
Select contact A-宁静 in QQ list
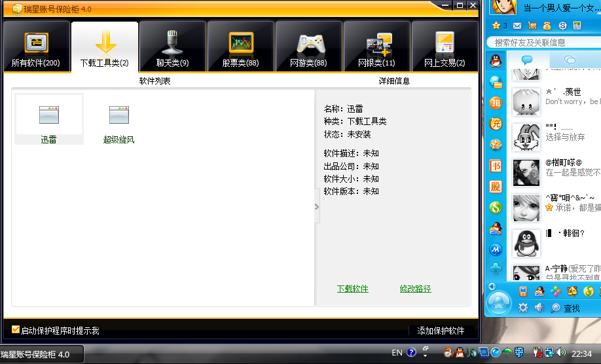pyautogui.click(x=554, y=273)
